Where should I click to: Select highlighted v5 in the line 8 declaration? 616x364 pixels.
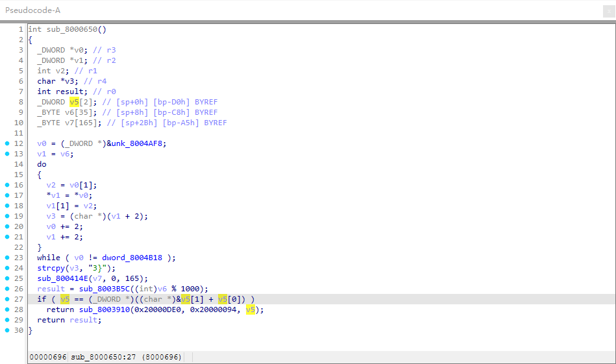click(x=74, y=102)
